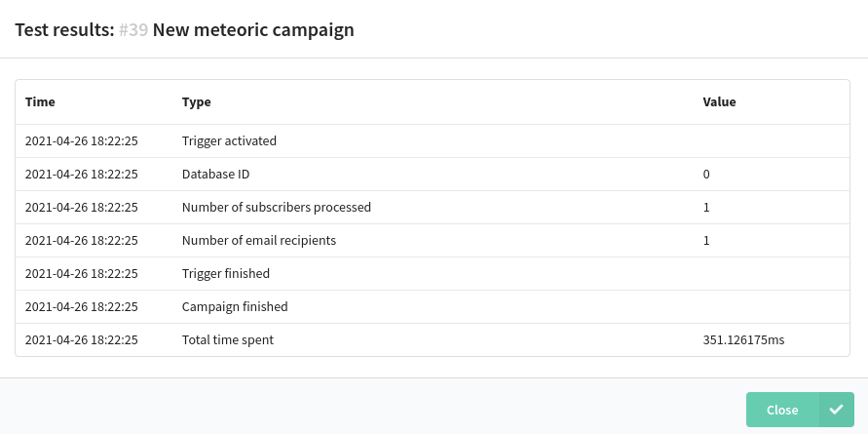
Task: Click the New meteoric campaign title
Action: (253, 30)
